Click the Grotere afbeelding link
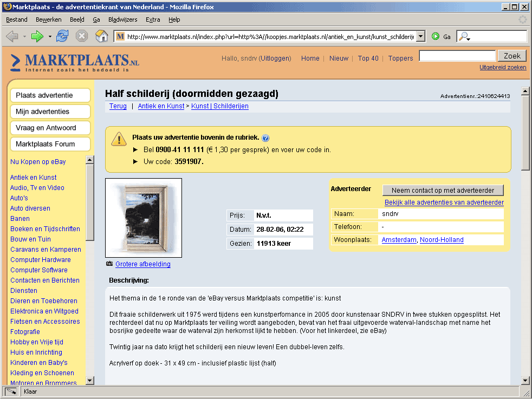The width and height of the screenshot is (532, 399). pyautogui.click(x=143, y=264)
